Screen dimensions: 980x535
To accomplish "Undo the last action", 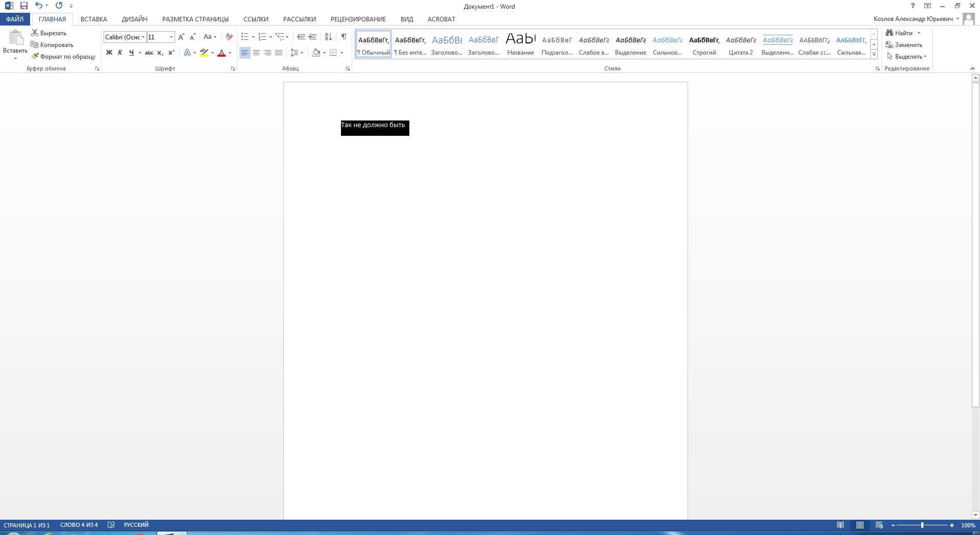I will (x=39, y=6).
